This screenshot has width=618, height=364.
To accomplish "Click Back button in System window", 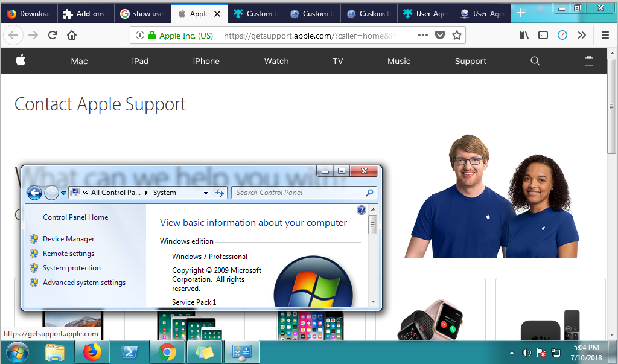I will pos(34,193).
